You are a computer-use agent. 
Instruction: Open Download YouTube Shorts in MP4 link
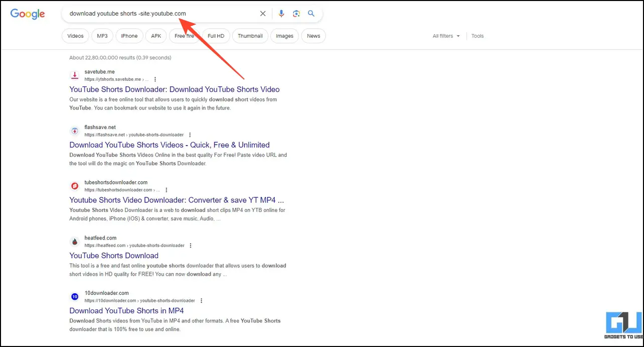click(126, 310)
